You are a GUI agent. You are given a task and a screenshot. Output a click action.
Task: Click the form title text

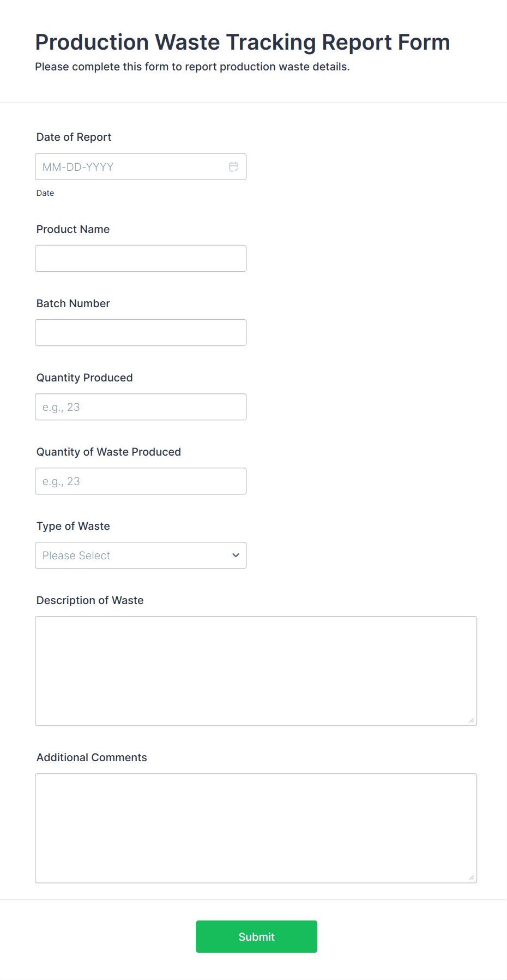(x=242, y=41)
